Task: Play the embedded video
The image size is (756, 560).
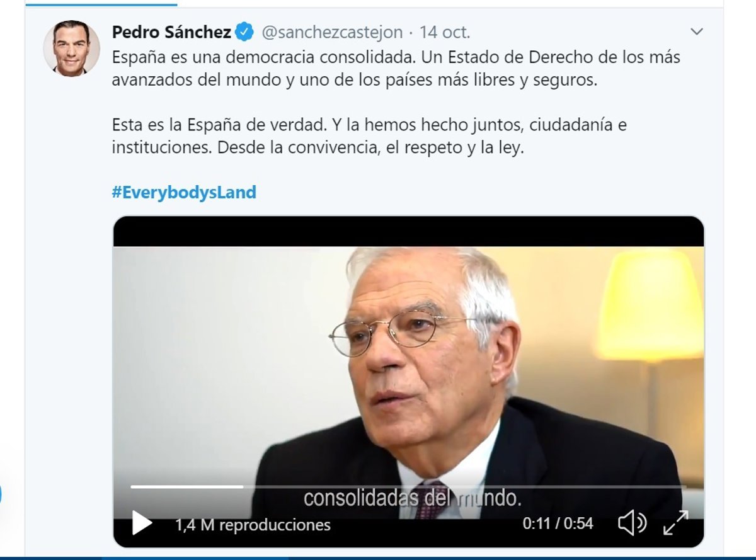Action: pyautogui.click(x=142, y=523)
